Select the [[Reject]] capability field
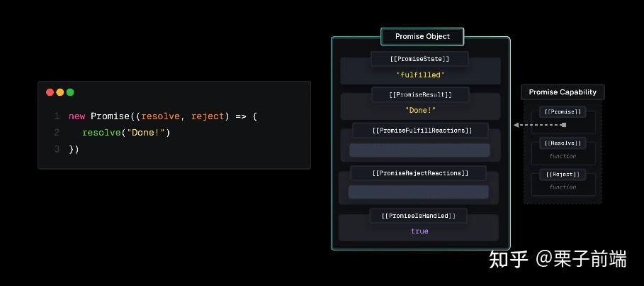 [563, 175]
